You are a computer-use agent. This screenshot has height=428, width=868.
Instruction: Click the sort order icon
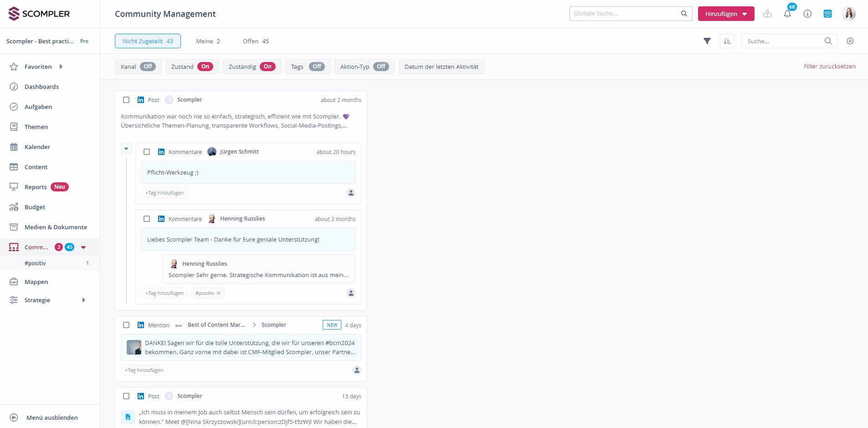click(727, 41)
